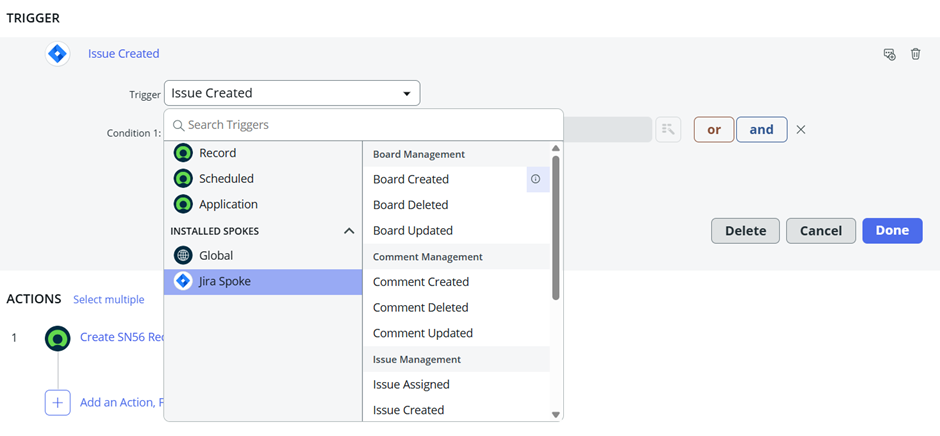
Task: Open the Trigger dropdown showing Issue Created
Action: click(x=292, y=94)
